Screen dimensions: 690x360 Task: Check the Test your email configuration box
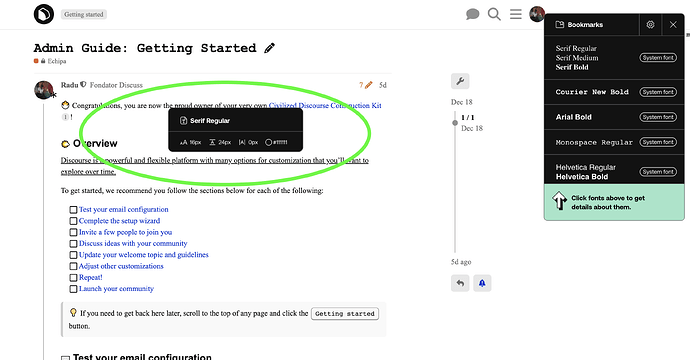(x=73, y=209)
